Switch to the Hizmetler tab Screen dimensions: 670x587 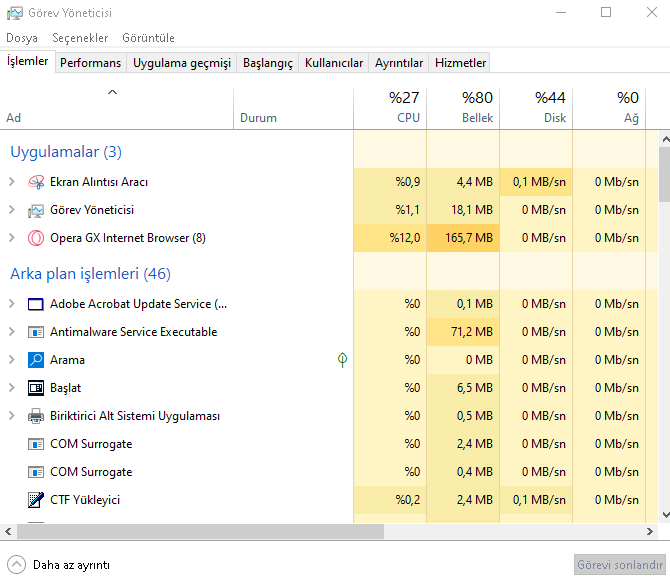click(460, 63)
